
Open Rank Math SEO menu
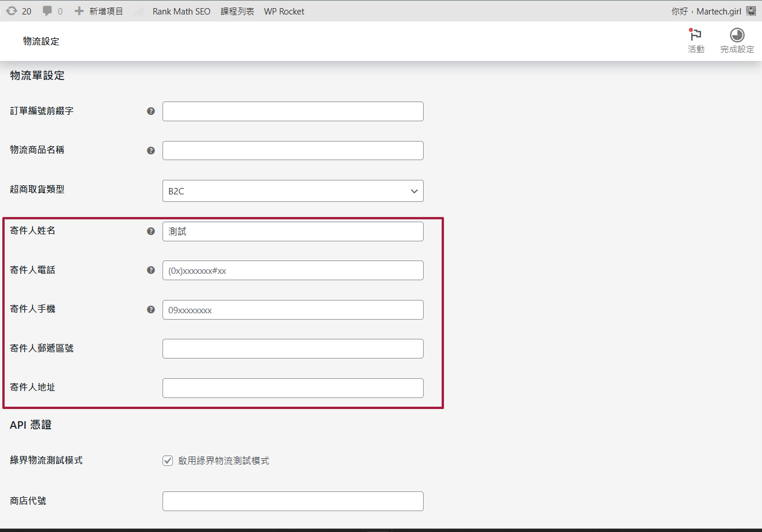(x=181, y=11)
